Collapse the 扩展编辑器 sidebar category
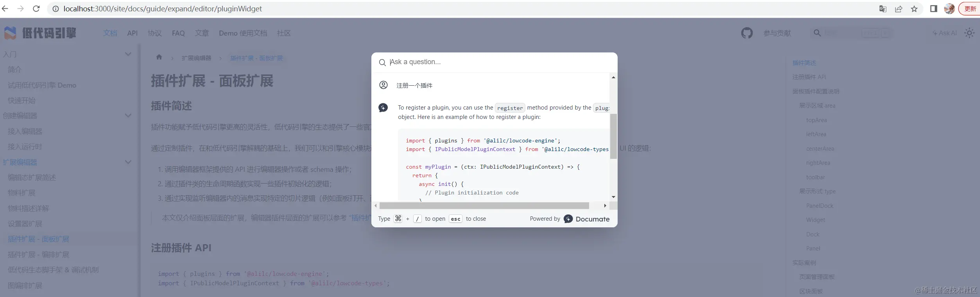Image resolution: width=980 pixels, height=297 pixels. coord(128,162)
